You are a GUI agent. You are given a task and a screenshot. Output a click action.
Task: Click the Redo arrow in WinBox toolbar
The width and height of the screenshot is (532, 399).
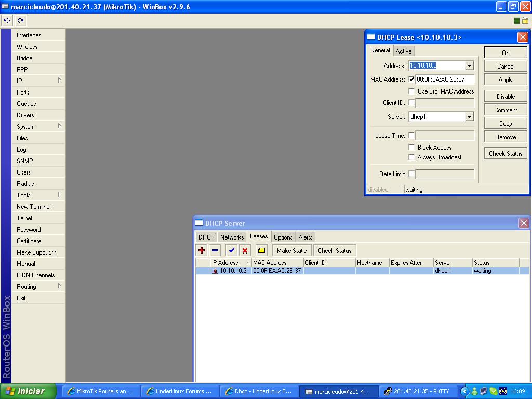(21, 21)
